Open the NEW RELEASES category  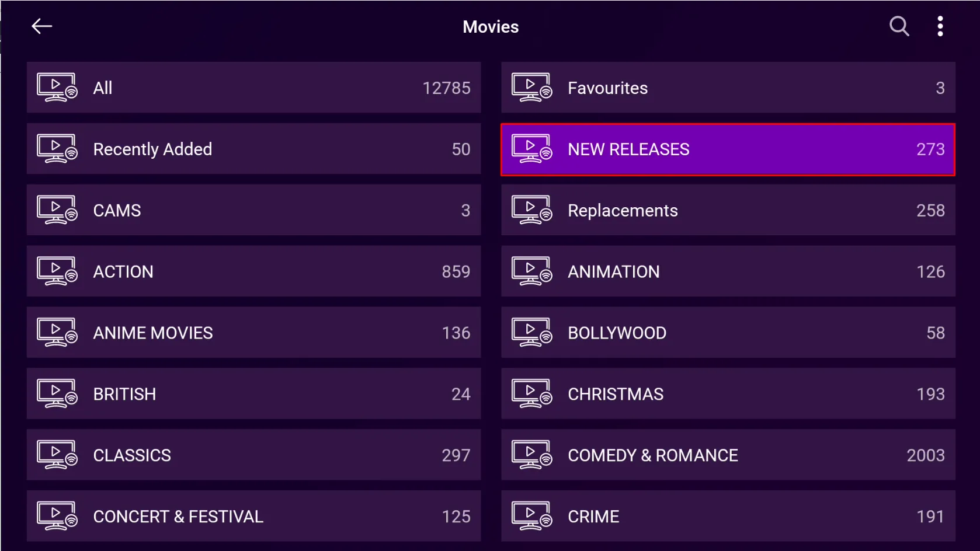tap(728, 149)
